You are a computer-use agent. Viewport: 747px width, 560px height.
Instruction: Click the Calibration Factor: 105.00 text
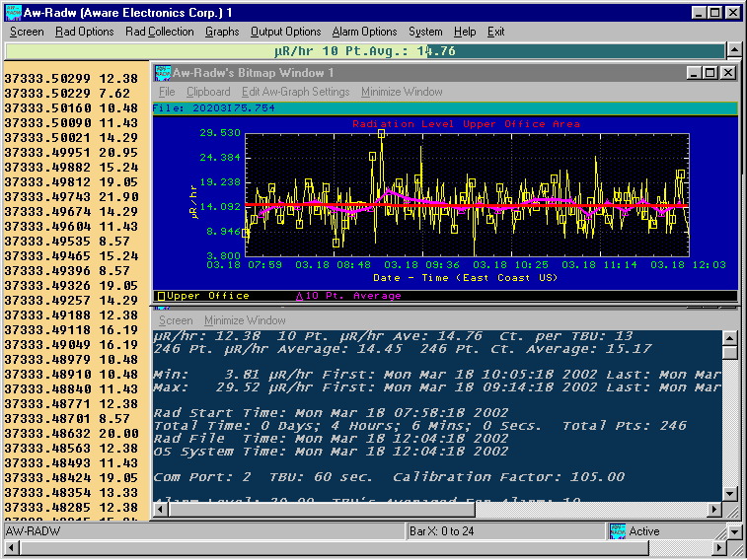pyautogui.click(x=508, y=477)
